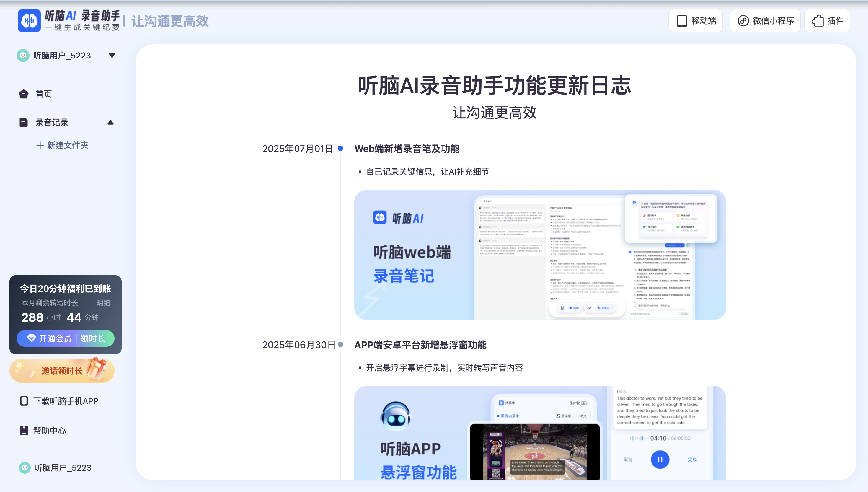
Task: Open the 微信小程序 mini program option
Action: (765, 21)
